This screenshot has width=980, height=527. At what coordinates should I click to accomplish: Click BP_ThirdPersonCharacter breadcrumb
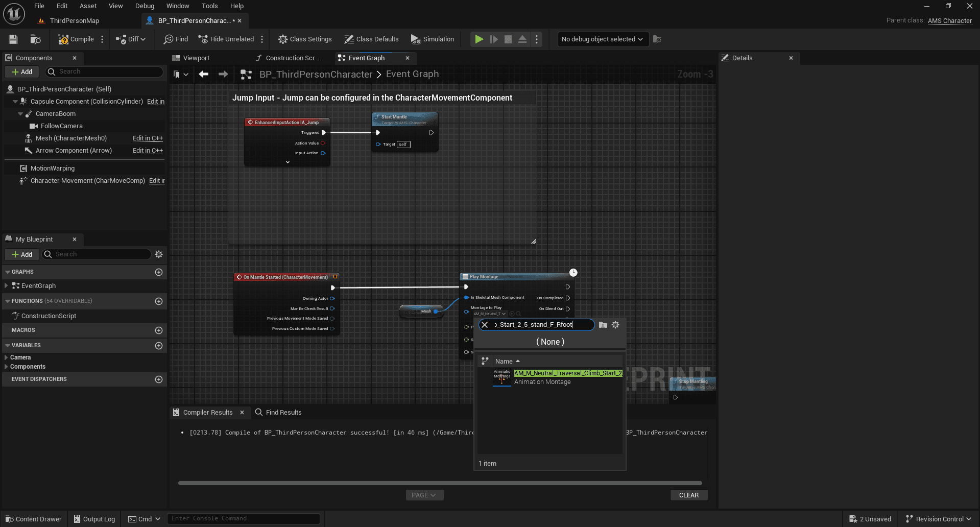point(316,75)
